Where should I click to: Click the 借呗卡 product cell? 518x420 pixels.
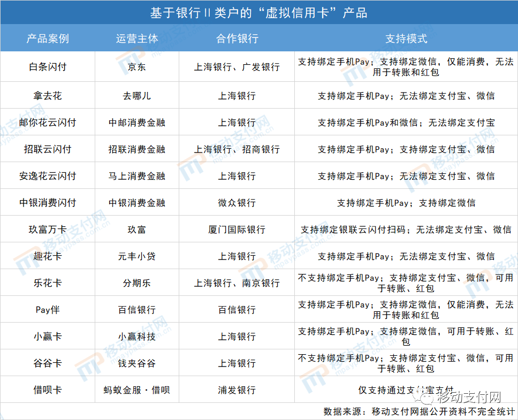coord(48,390)
